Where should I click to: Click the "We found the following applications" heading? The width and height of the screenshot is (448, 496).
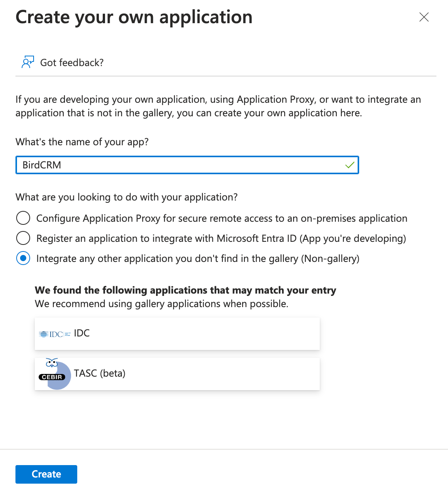[185, 290]
